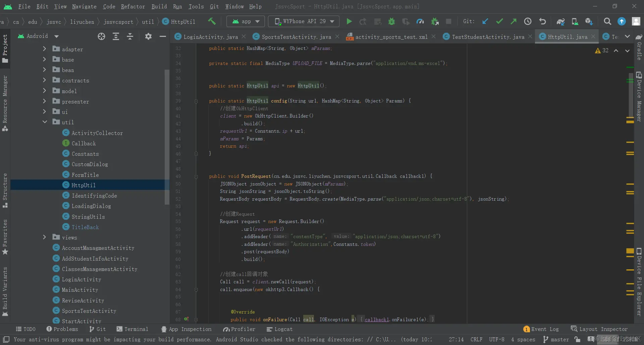644x345 pixels.
Task: Click the hammer Make Project icon
Action: click(212, 21)
